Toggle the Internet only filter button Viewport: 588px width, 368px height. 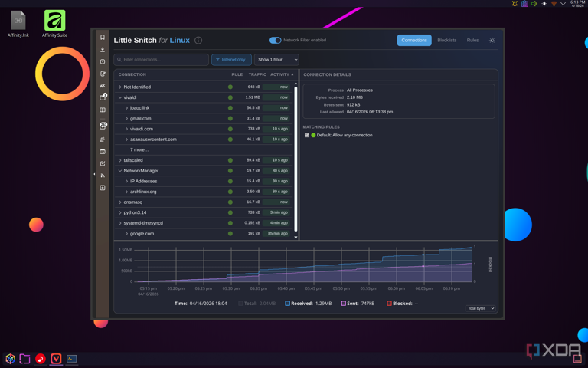point(231,59)
